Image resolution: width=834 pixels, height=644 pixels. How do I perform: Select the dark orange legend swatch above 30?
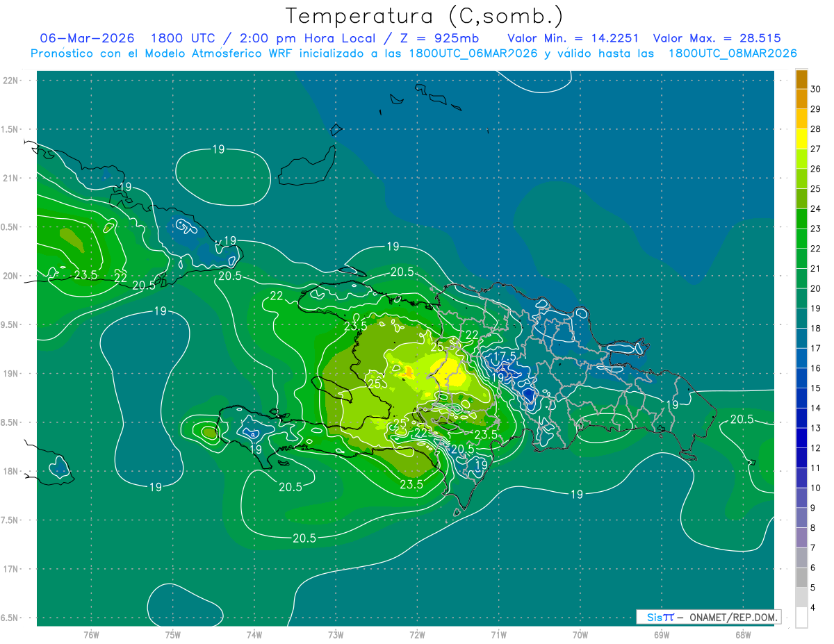click(x=801, y=79)
